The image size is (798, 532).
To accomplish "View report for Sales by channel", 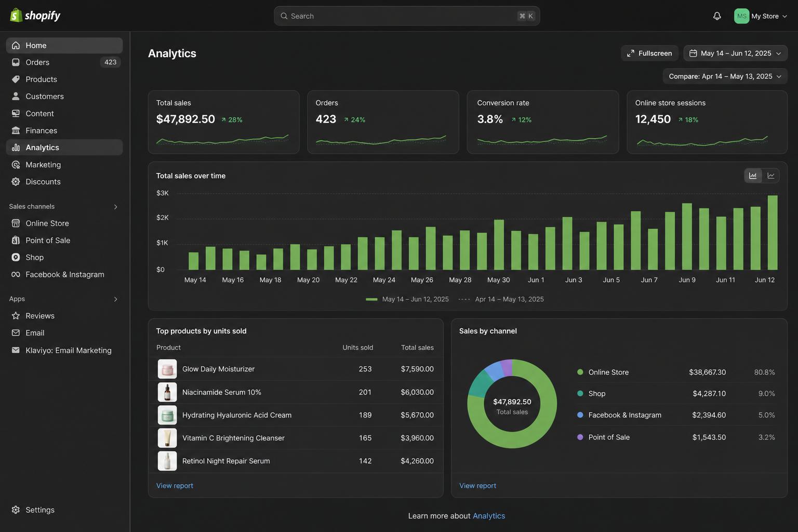I will (x=477, y=486).
